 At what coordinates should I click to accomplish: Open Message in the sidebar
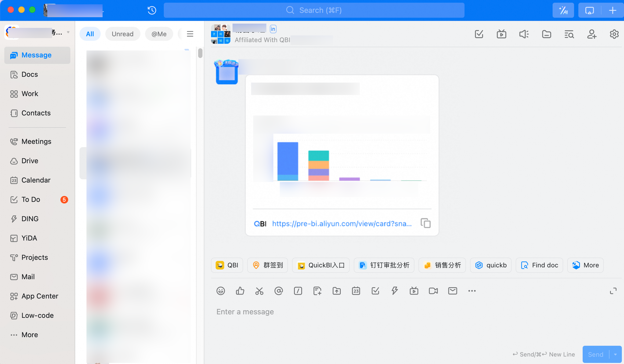coord(37,55)
